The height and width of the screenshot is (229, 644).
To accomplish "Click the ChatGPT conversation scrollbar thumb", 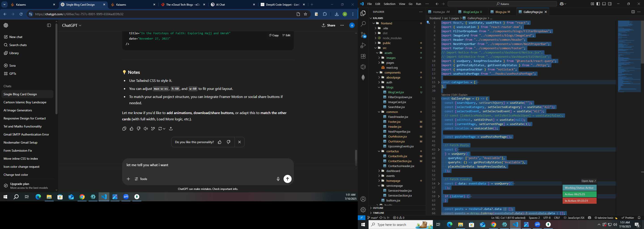I will (356, 158).
